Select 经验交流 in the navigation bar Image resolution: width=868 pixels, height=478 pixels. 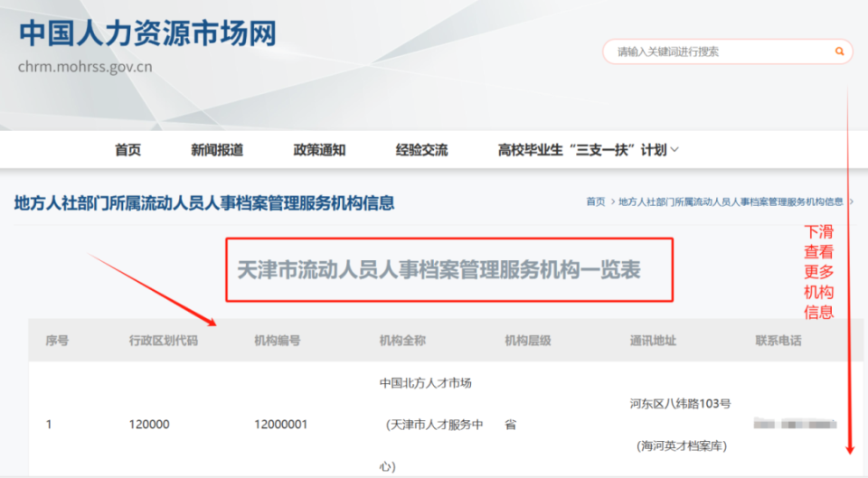coord(422,150)
